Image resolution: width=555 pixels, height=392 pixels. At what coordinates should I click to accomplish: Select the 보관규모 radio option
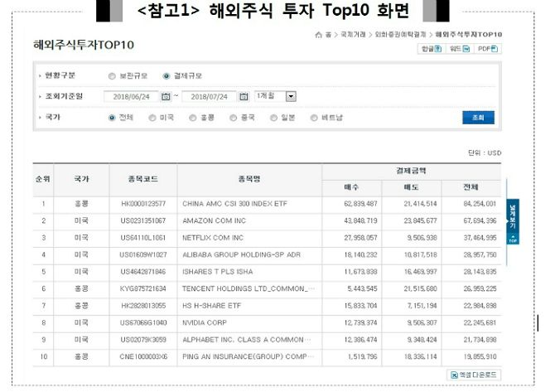(x=113, y=75)
